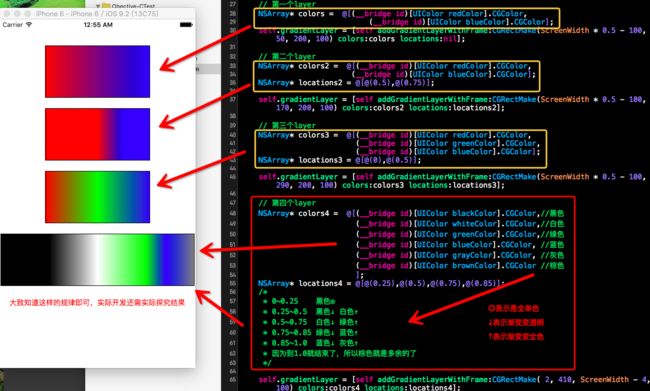
Task: Click the 'NSArray* locations2' line
Action: point(346,83)
